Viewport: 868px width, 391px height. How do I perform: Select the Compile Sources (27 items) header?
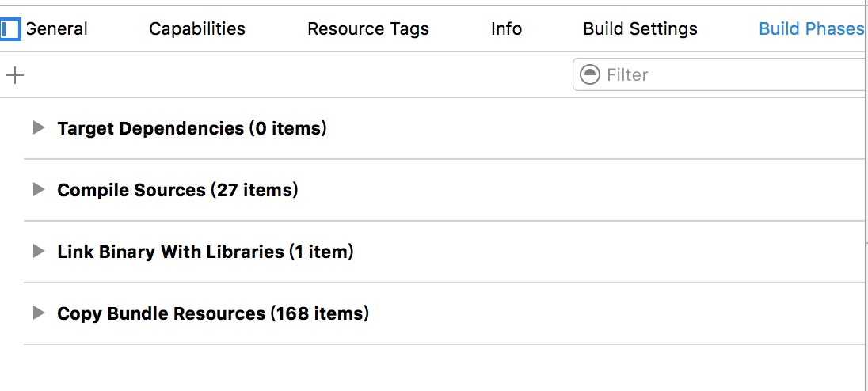coord(177,190)
